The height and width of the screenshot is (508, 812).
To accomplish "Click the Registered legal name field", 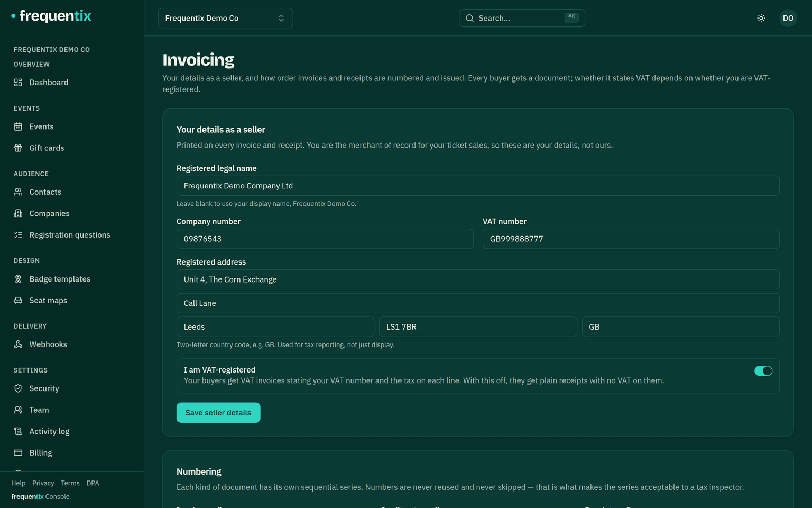I will click(478, 186).
